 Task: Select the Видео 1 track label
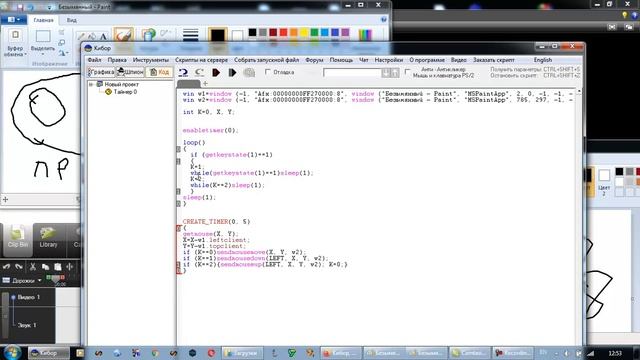click(29, 297)
